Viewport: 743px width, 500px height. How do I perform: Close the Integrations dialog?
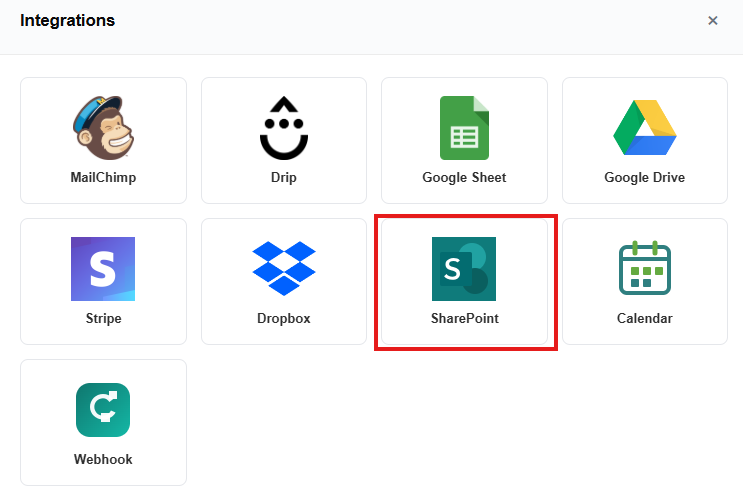(713, 20)
